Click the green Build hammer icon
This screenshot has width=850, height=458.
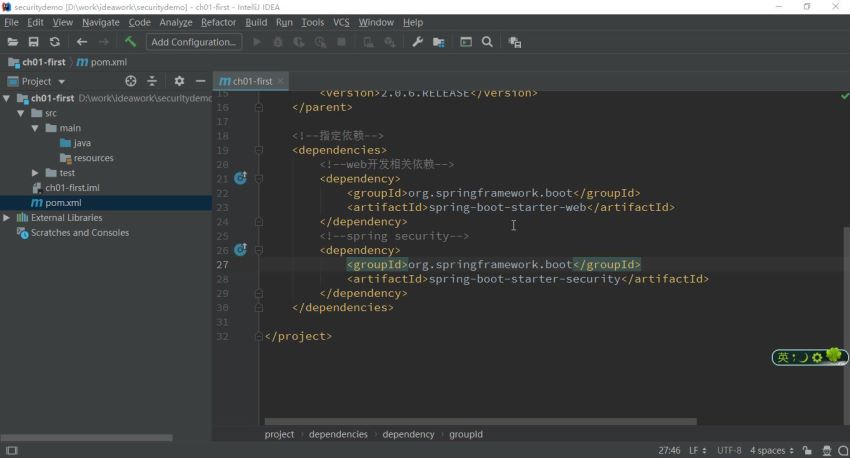coord(130,42)
